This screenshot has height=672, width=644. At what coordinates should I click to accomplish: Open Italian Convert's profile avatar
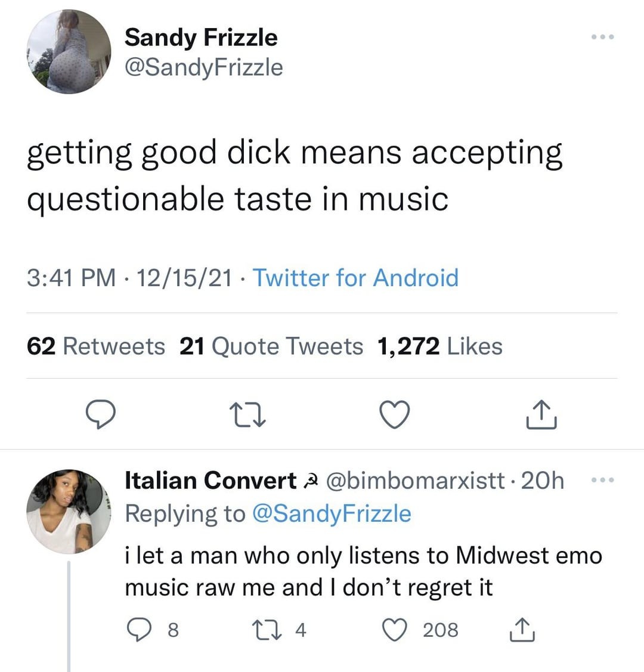[x=69, y=511]
